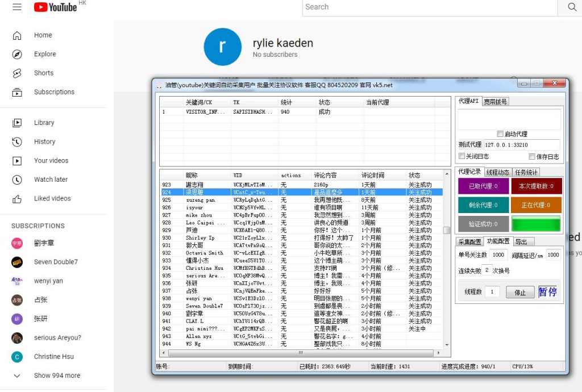Collapse the sidebar with the hamburger menu
Image resolution: width=582 pixels, height=392 pixels.
click(16, 7)
